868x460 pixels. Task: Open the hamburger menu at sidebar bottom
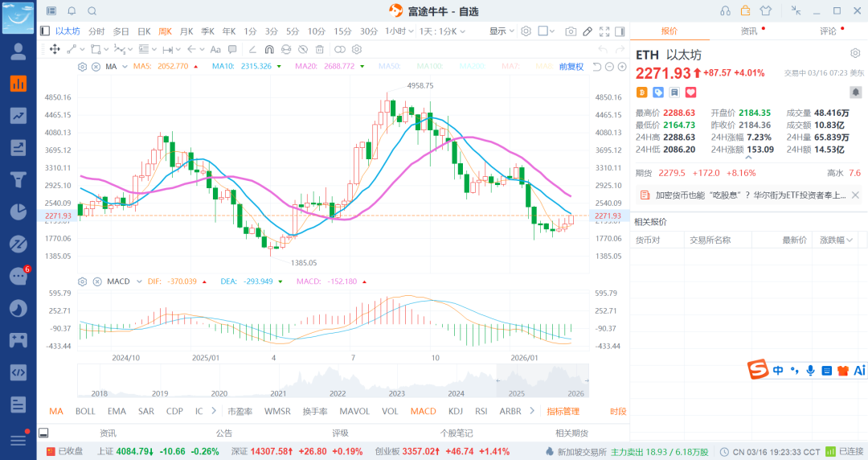18,440
